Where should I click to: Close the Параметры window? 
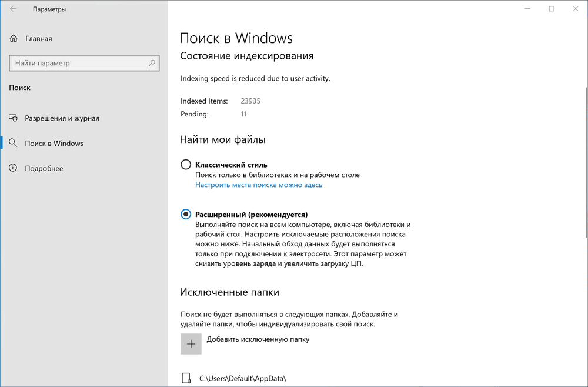coord(576,9)
